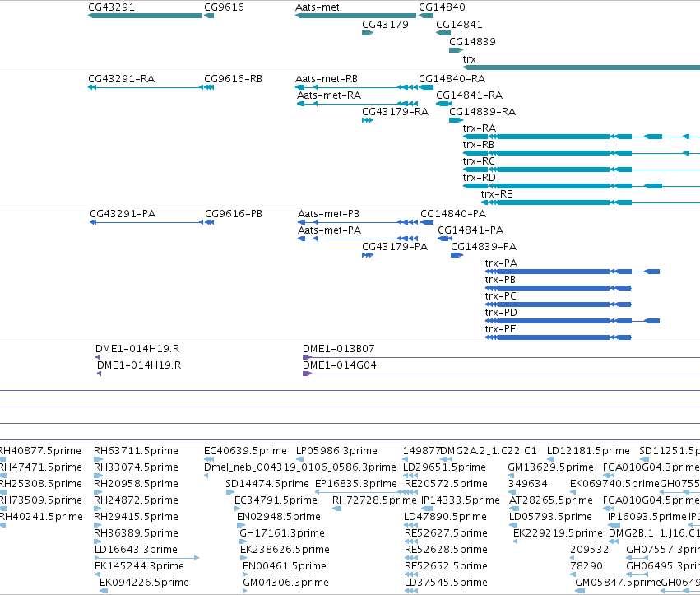Select EST RH63711.5prime
Screen dimensions: 700x595
coord(136,452)
